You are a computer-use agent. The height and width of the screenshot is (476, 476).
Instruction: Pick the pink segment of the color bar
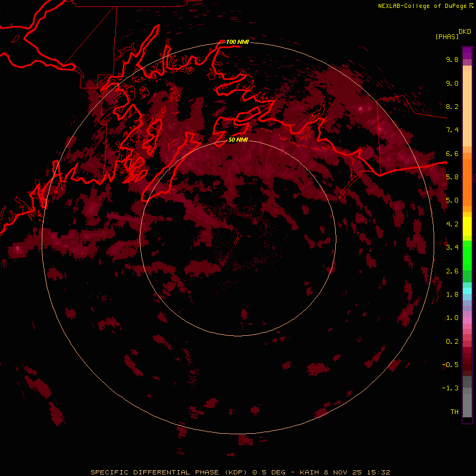coord(467,321)
